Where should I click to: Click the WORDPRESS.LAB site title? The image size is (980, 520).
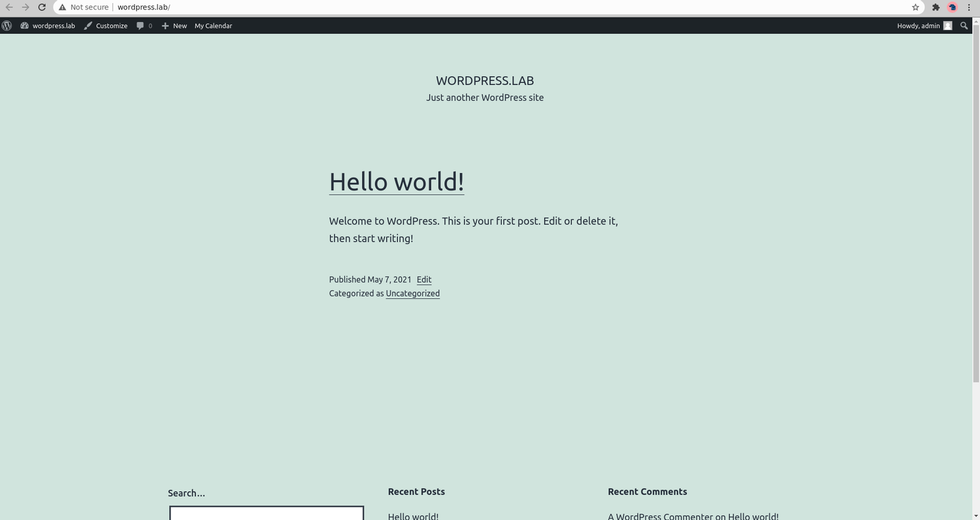tap(485, 80)
